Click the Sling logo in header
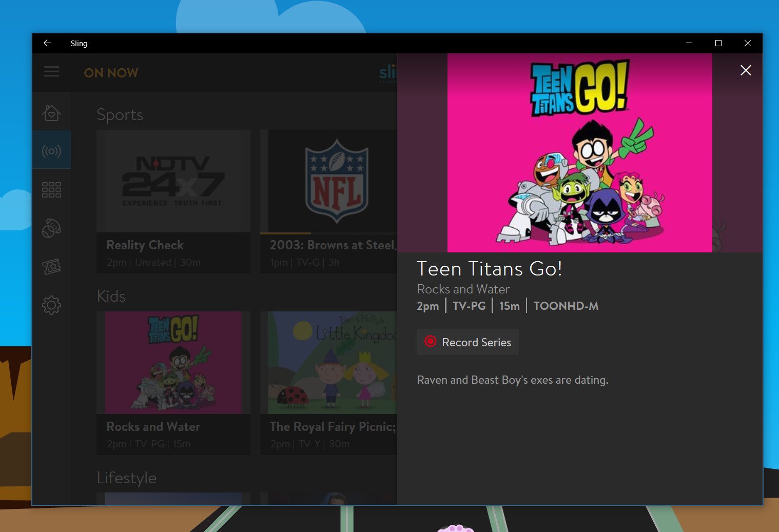This screenshot has height=532, width=779. tap(388, 73)
